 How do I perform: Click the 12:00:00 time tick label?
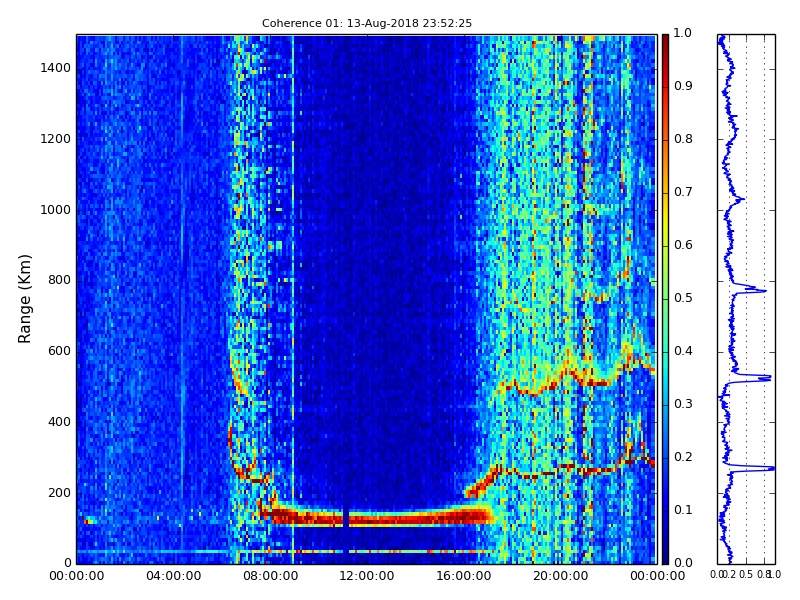point(367,576)
